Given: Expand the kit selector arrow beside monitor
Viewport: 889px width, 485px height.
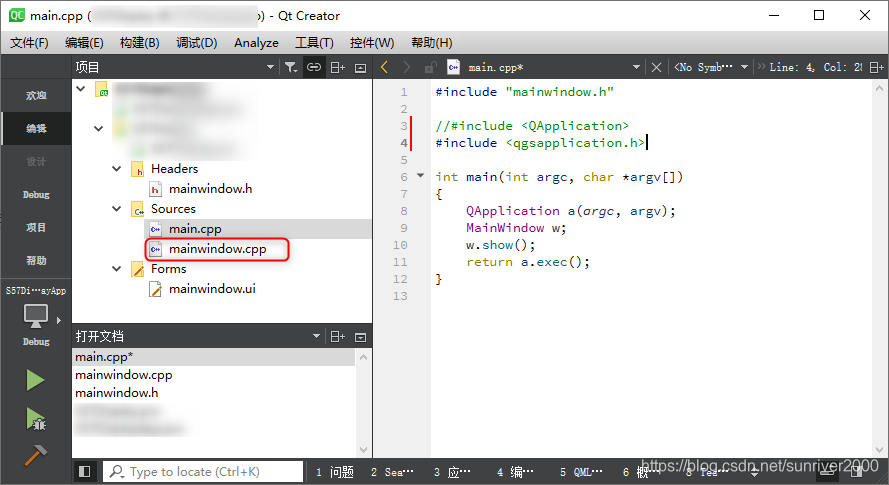Looking at the screenshot, I should (x=59, y=320).
